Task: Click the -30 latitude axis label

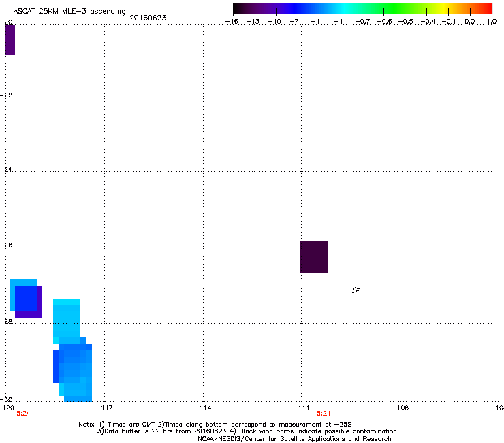Action: pos(6,399)
